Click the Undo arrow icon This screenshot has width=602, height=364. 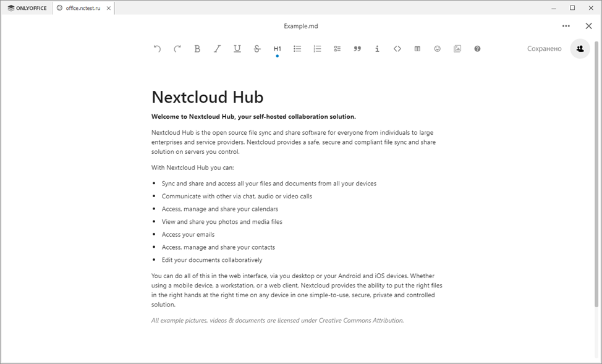(x=157, y=49)
